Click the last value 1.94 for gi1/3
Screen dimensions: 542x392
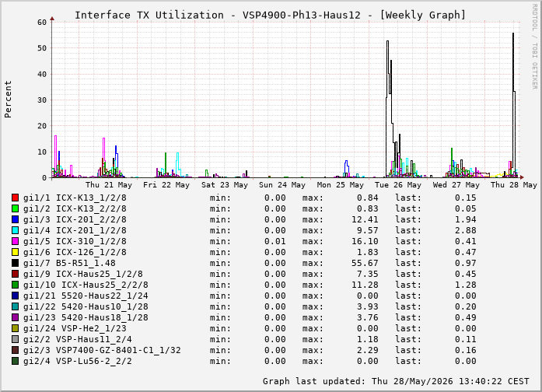(x=466, y=219)
